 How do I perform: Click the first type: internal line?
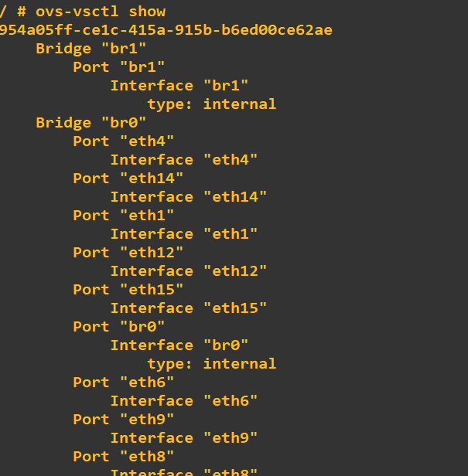212,104
